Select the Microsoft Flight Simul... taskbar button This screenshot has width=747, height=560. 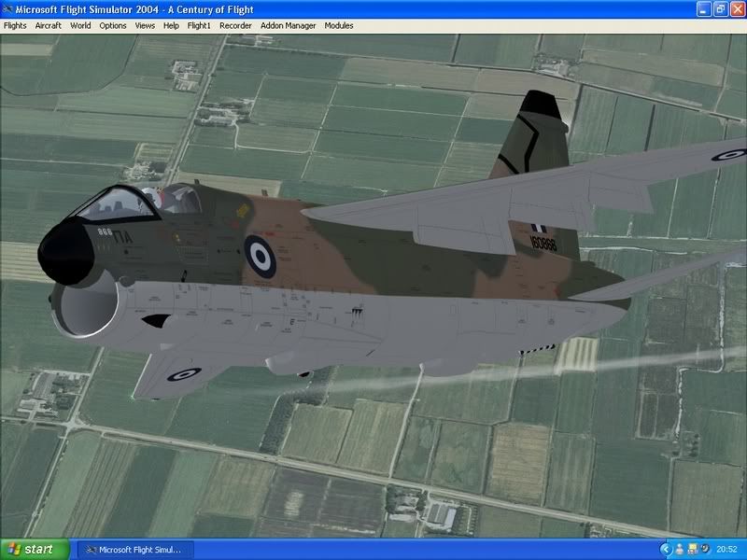134,550
